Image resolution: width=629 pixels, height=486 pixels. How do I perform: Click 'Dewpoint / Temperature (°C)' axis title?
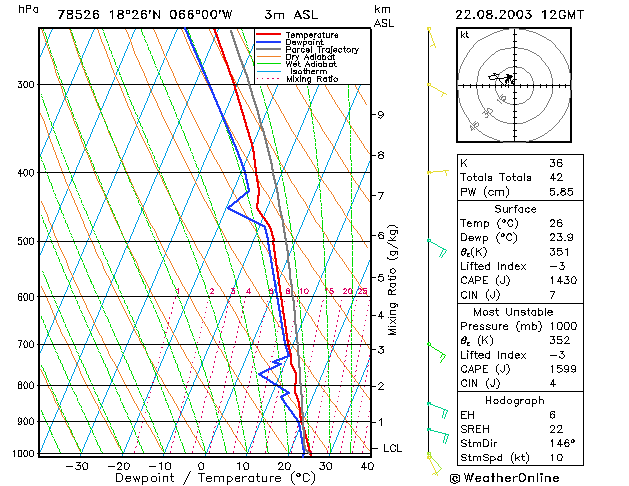(x=215, y=478)
